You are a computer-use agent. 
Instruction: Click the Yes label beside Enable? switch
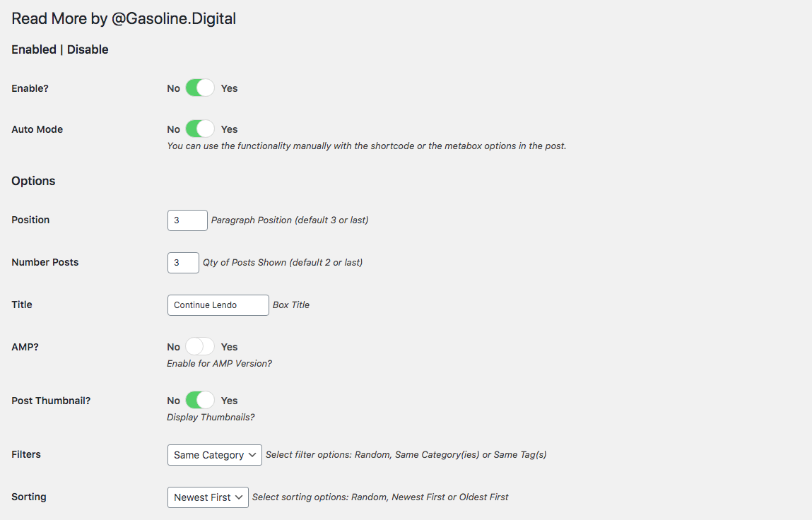click(x=229, y=88)
